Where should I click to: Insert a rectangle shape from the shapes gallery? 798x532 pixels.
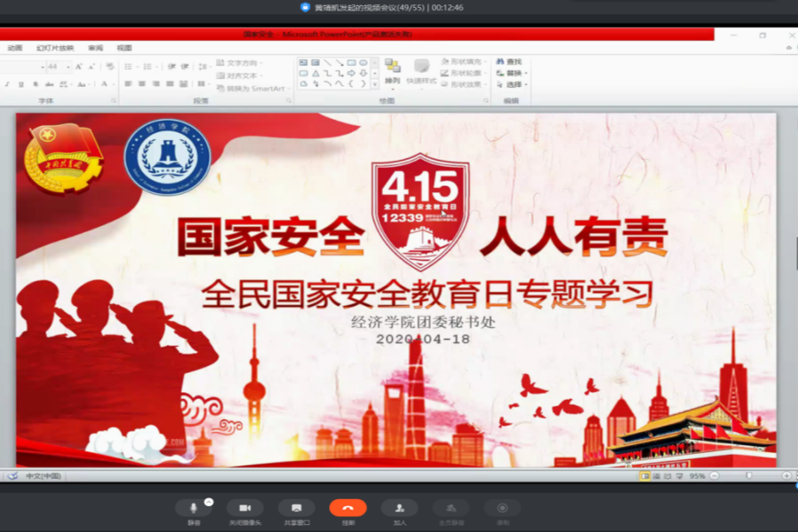point(353,62)
